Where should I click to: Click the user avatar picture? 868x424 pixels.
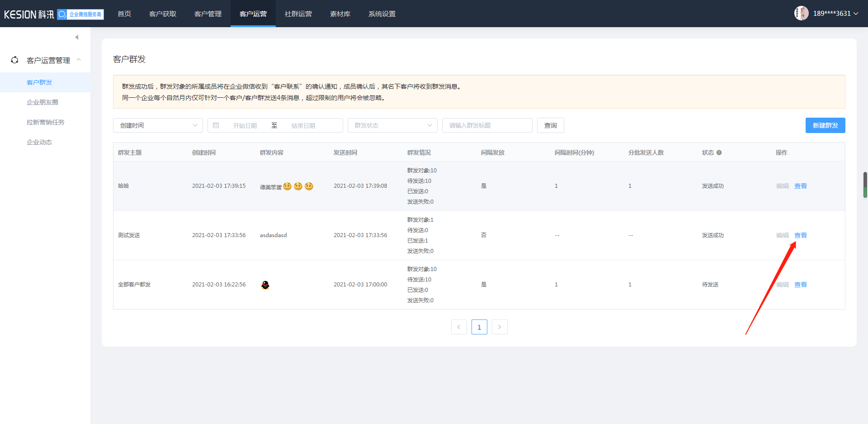pos(801,14)
